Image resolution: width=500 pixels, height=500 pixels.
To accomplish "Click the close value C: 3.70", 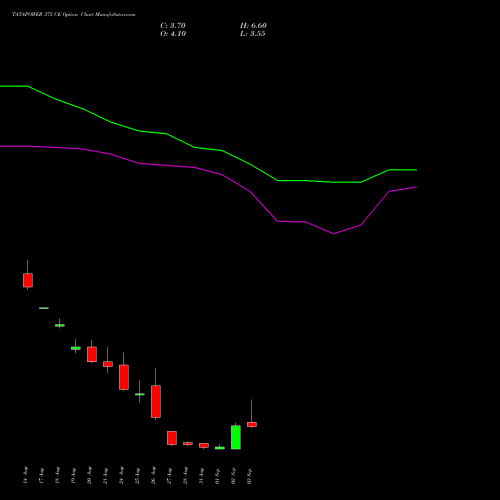I will (x=173, y=26).
